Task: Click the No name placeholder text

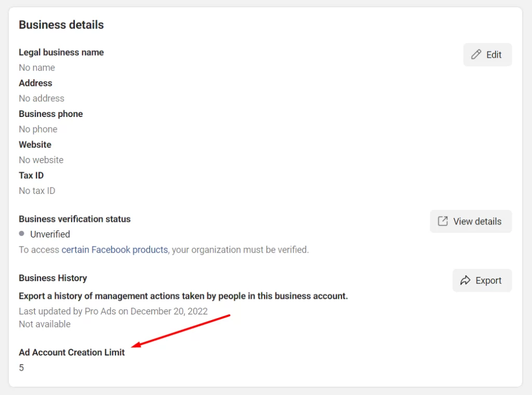Action: pyautogui.click(x=36, y=68)
